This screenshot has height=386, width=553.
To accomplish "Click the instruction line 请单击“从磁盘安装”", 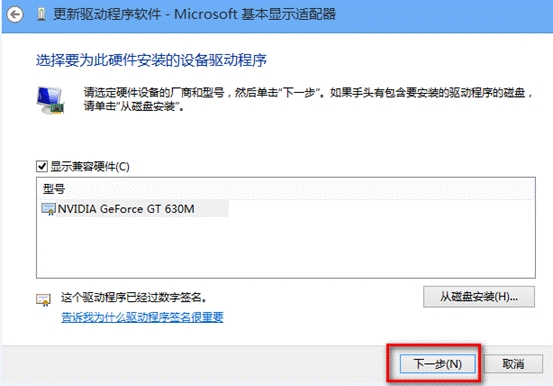I will (134, 106).
